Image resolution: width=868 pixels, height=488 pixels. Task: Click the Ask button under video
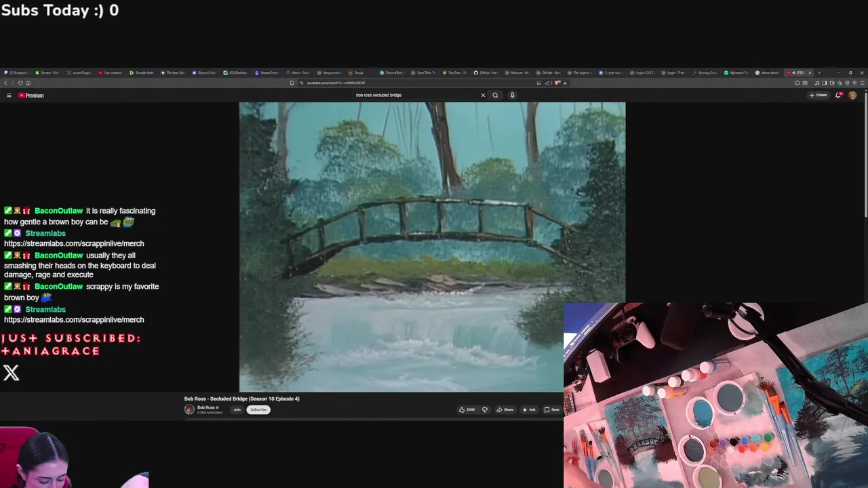tap(529, 409)
